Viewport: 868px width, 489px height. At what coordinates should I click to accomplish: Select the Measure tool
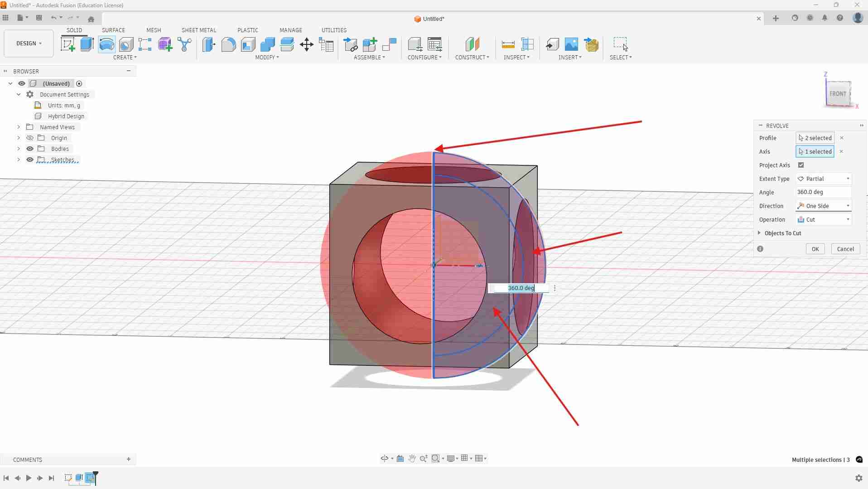(x=508, y=44)
